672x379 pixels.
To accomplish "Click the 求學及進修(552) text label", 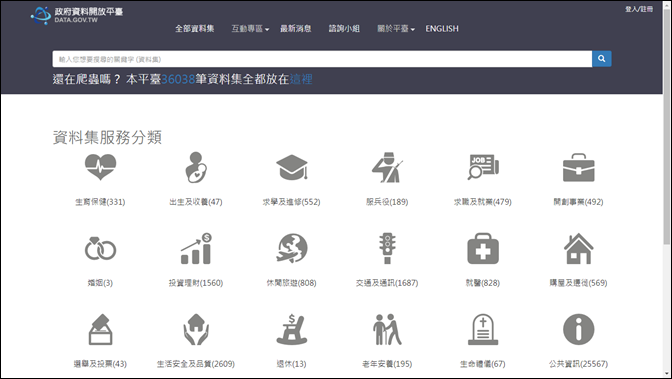I will click(291, 202).
